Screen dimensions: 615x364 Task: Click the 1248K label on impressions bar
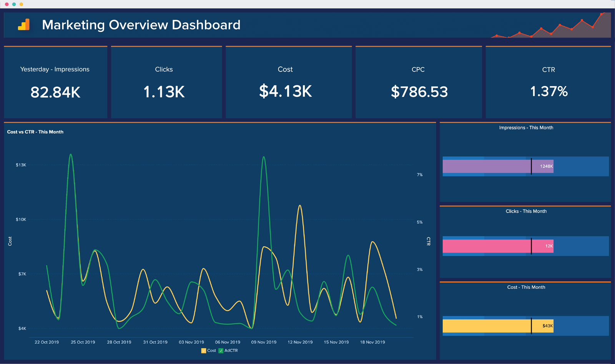pos(546,166)
